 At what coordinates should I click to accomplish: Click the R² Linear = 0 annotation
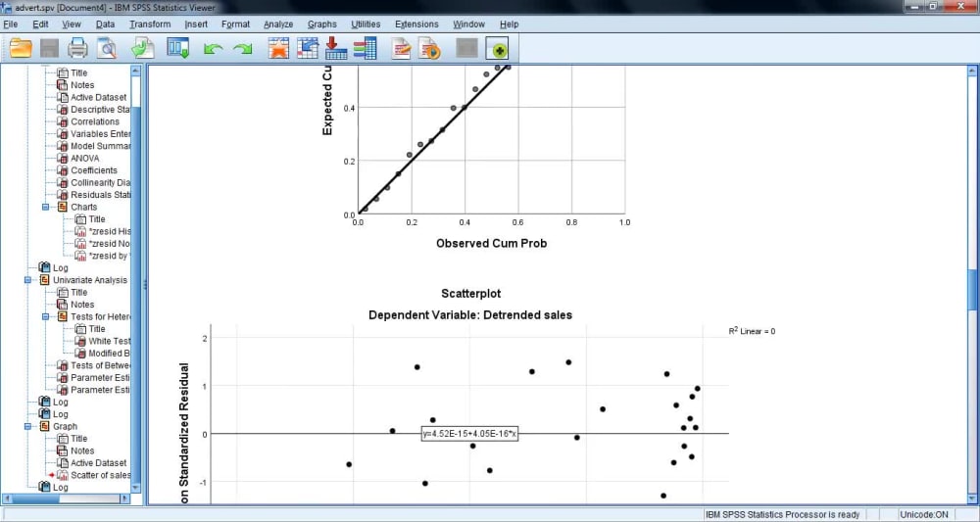pos(752,331)
